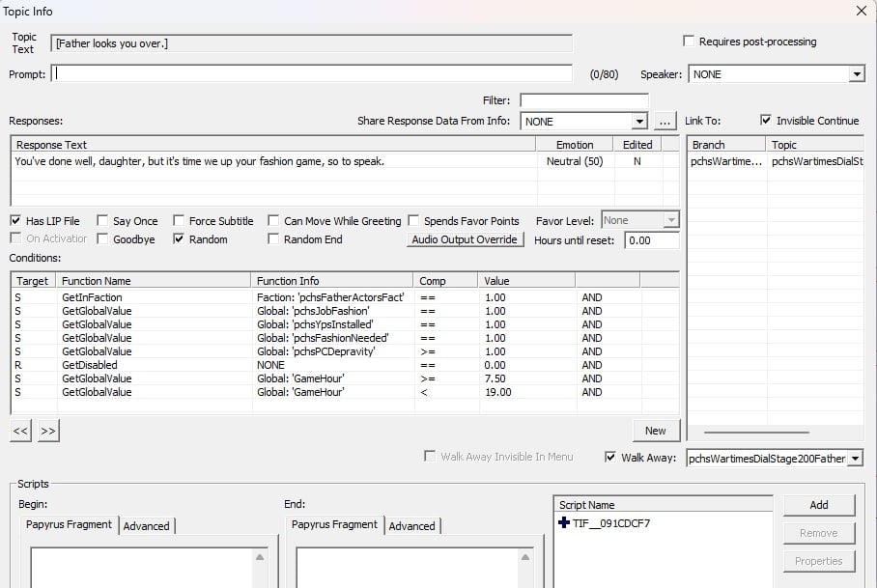Click the Branch column header
Image resolution: width=877 pixels, height=588 pixels.
pos(726,145)
